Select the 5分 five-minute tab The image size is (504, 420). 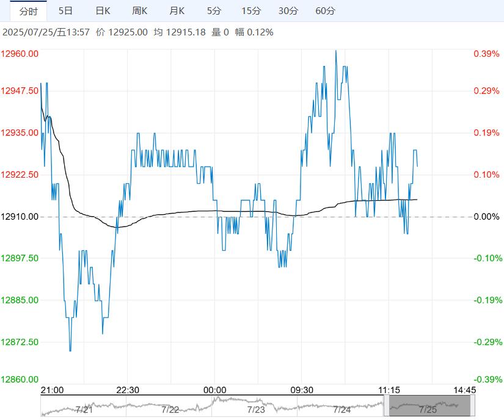pos(214,11)
